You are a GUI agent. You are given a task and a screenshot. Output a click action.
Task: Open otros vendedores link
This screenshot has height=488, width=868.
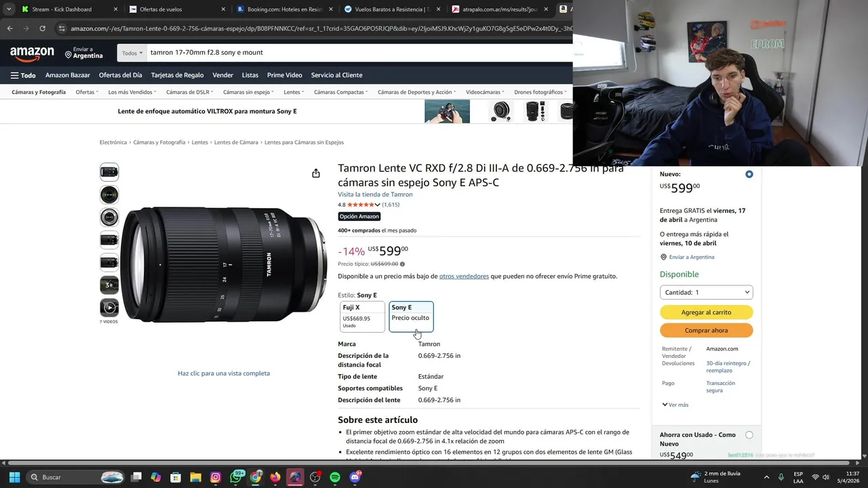(464, 277)
